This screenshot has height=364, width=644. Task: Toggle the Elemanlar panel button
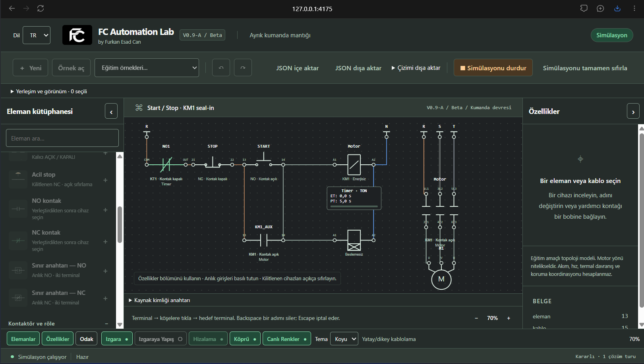coord(23,339)
